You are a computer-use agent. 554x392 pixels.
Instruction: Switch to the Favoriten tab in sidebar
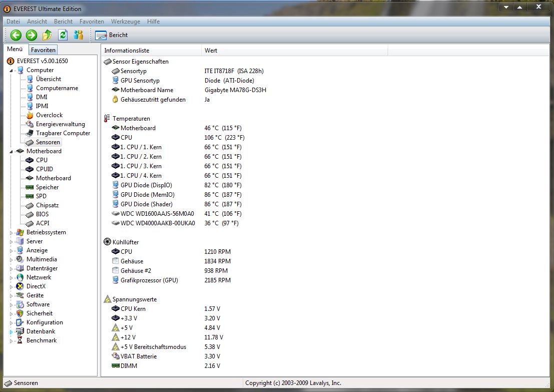43,50
